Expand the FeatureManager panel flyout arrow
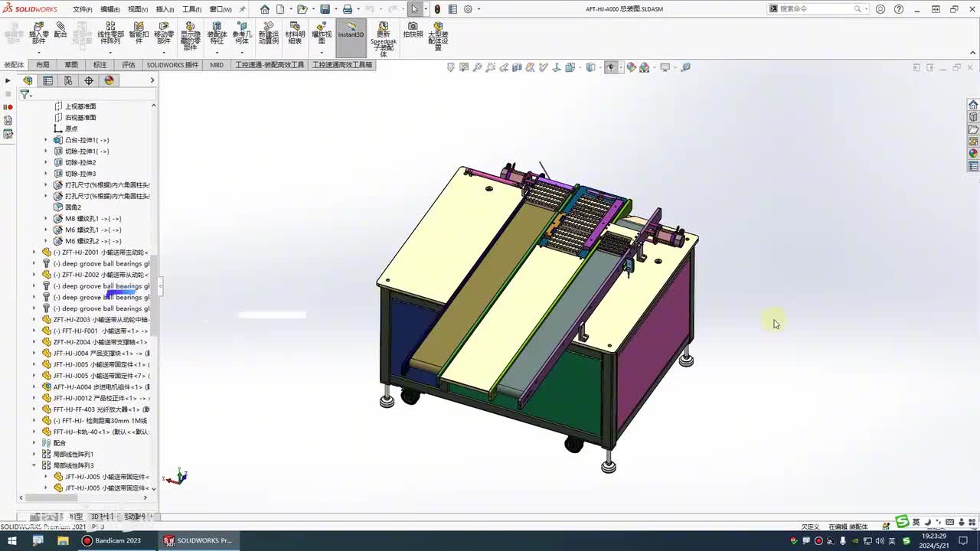Screen dimensions: 980x551 coord(152,80)
